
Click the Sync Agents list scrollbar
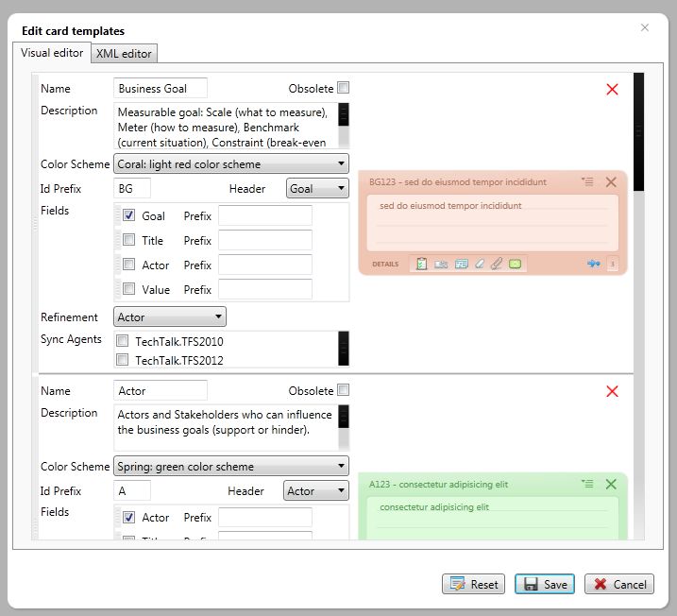pyautogui.click(x=344, y=349)
